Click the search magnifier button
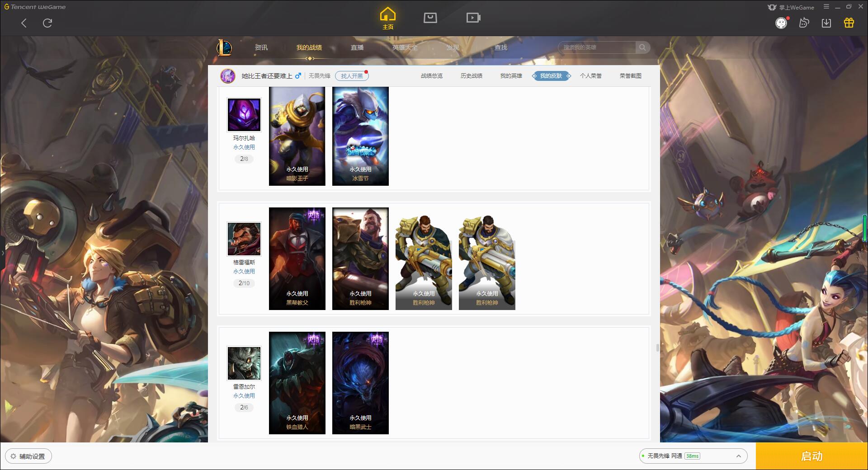Viewport: 868px width, 470px height. coord(642,47)
